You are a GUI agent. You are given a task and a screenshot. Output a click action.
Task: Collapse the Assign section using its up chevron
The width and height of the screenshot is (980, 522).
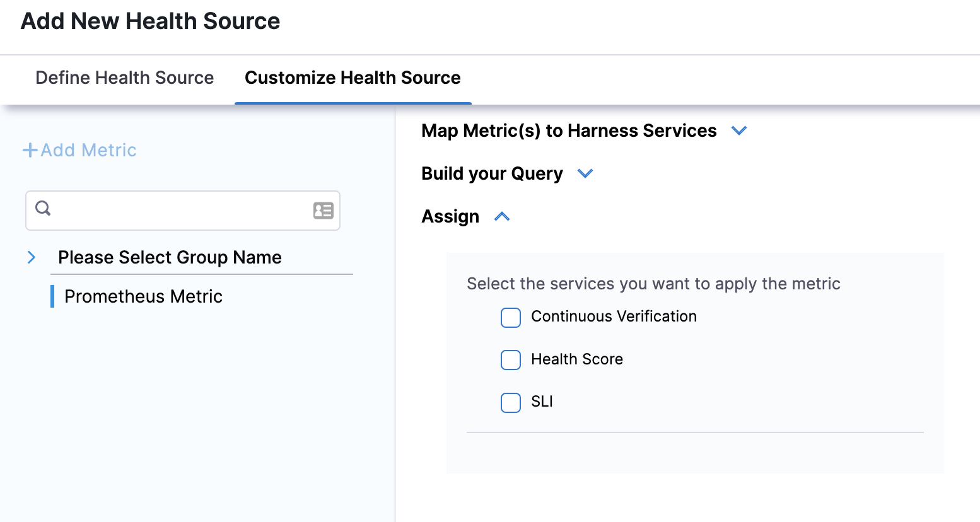pyautogui.click(x=502, y=217)
